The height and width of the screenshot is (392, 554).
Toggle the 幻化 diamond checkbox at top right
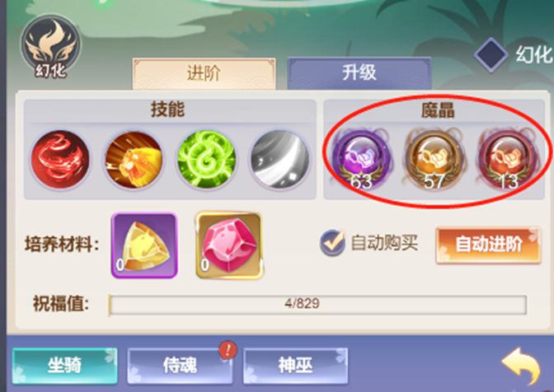(491, 54)
